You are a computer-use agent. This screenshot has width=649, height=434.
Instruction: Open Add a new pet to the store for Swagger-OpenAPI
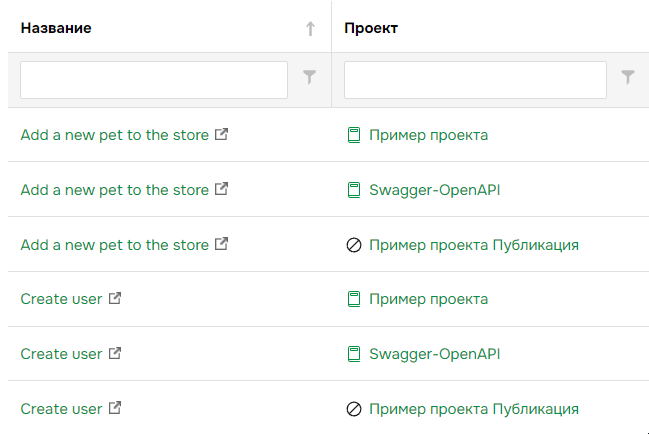tap(114, 190)
